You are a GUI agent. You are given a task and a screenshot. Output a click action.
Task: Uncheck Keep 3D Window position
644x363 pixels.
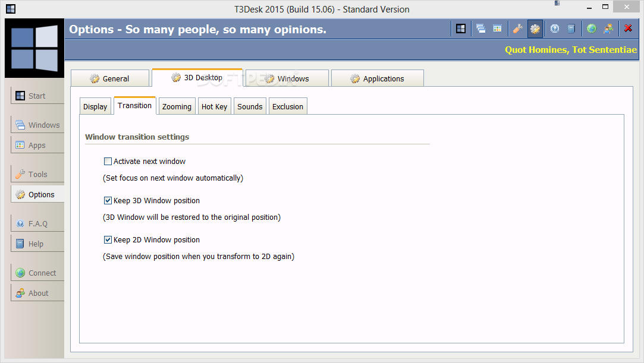[108, 201]
